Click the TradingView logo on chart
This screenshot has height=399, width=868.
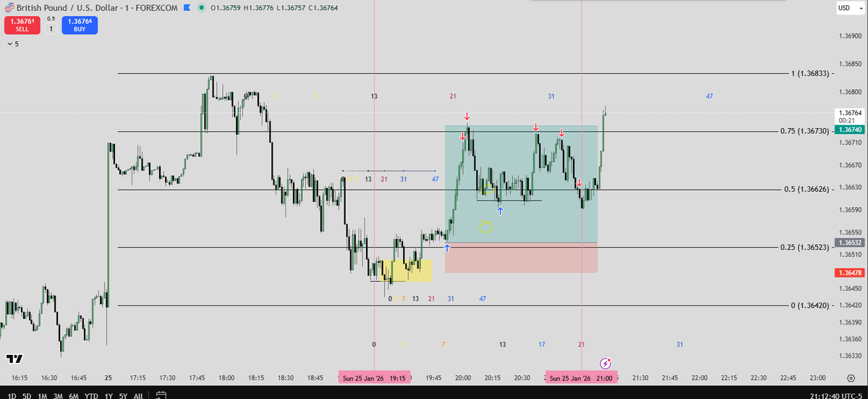point(14,359)
